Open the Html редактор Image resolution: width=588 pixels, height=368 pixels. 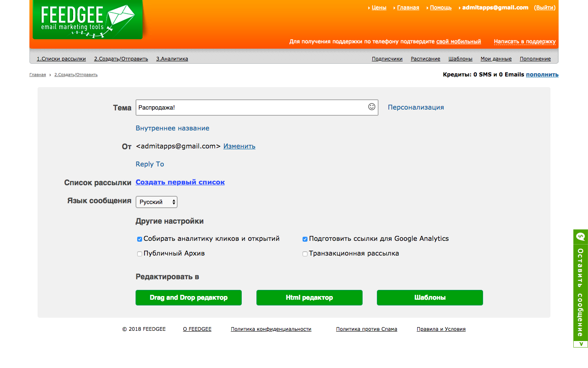(x=309, y=297)
